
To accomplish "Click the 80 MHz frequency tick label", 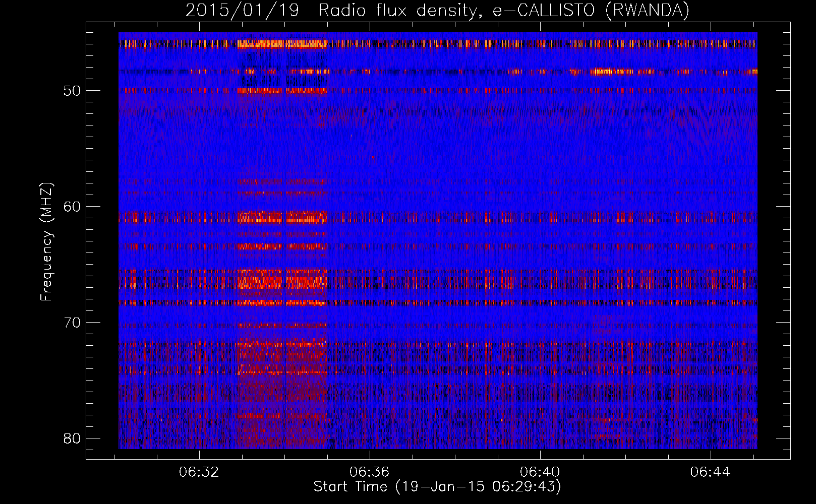I will point(72,438).
